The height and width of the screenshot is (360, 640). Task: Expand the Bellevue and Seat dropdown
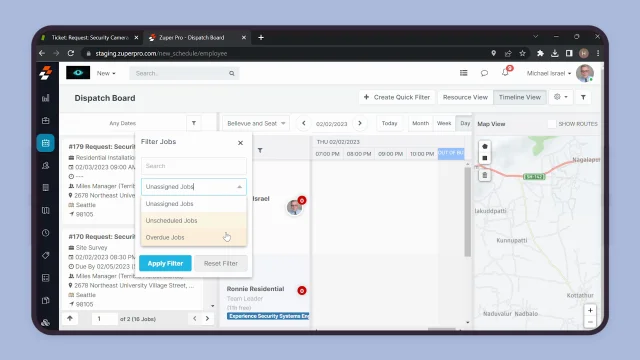(256, 123)
